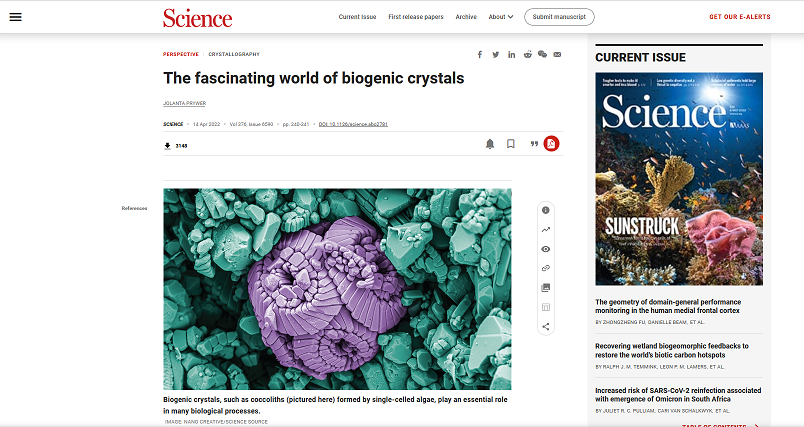The height and width of the screenshot is (427, 804).
Task: Open wetland biogeomorphic feedbacks article
Action: tap(672, 351)
